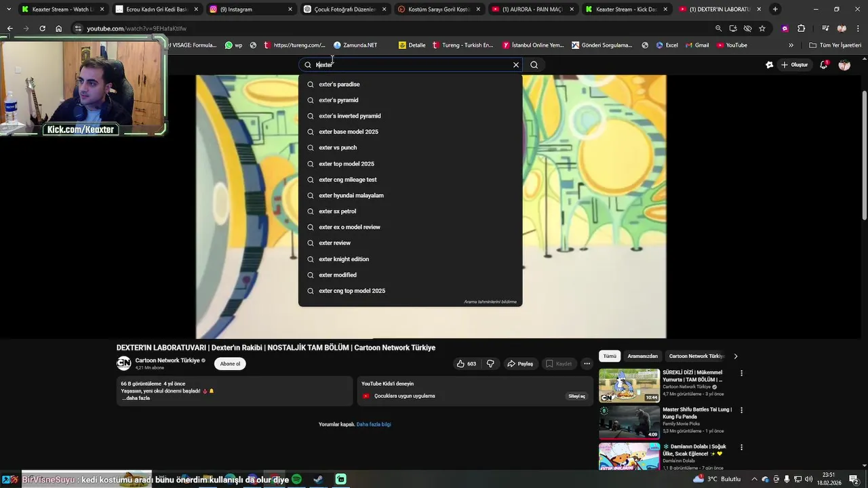The width and height of the screenshot is (868, 488).
Task: Open Damlanın Dolabı video thumbnail
Action: pos(629,456)
